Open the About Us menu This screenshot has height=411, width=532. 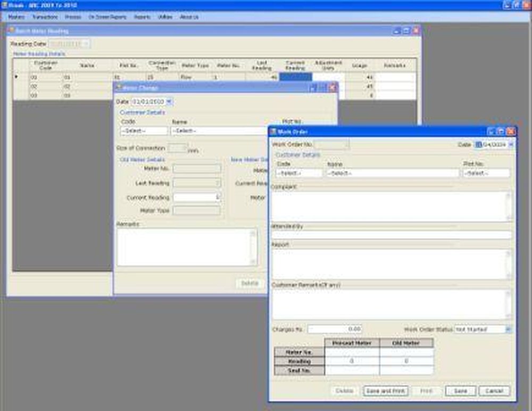(x=189, y=17)
